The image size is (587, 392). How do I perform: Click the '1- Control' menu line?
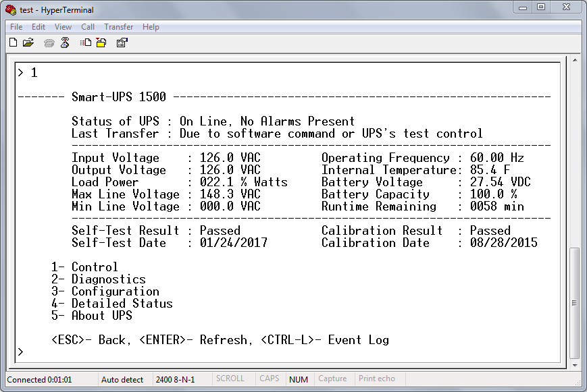84,267
